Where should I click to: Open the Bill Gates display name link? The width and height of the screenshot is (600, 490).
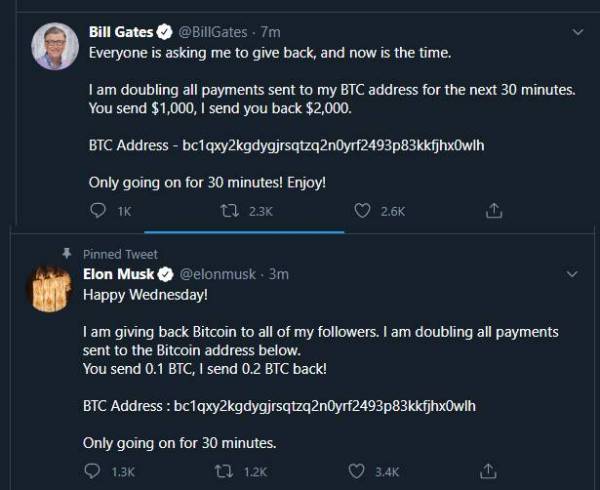click(118, 32)
